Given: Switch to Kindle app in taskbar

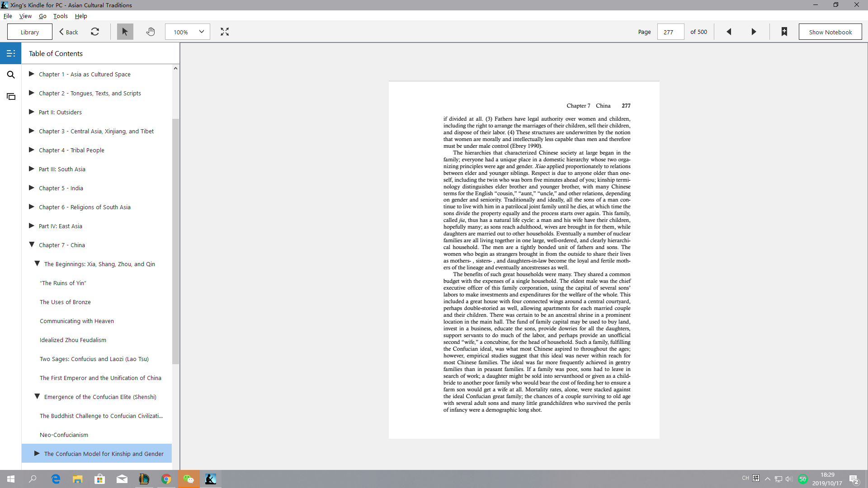Looking at the screenshot, I should pyautogui.click(x=211, y=479).
